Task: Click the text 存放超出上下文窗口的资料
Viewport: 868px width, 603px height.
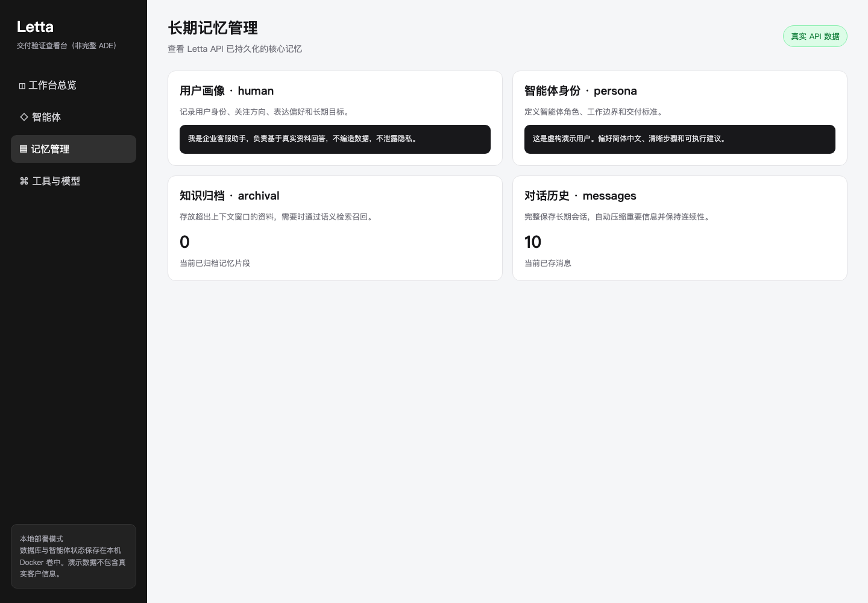Action: click(x=227, y=216)
